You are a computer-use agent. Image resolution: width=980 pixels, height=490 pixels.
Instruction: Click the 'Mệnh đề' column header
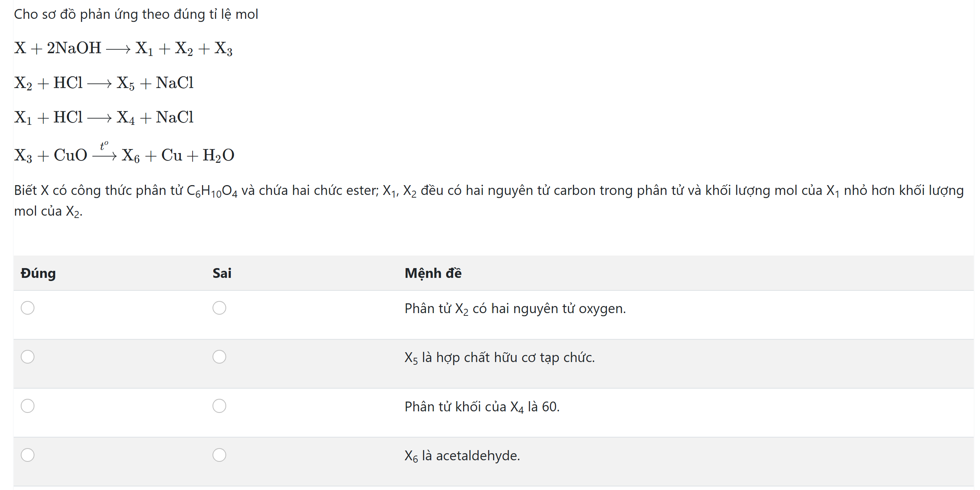[433, 273]
